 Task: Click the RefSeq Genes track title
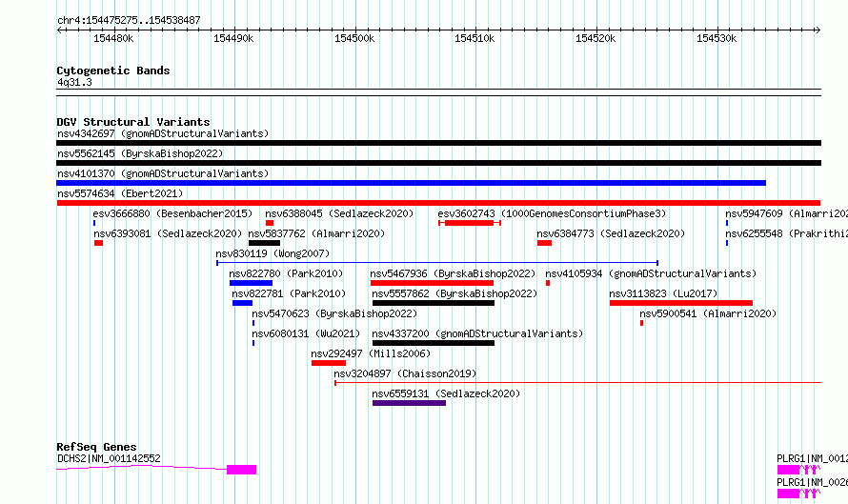96,447
